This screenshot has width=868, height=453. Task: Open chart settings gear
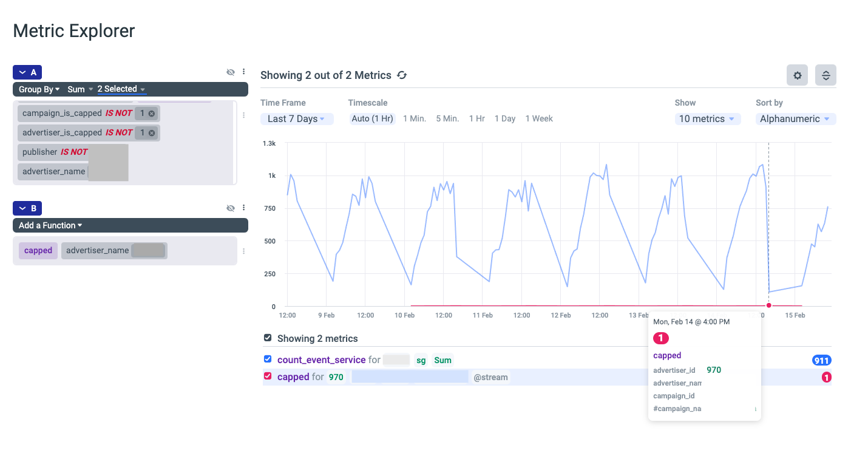tap(798, 75)
